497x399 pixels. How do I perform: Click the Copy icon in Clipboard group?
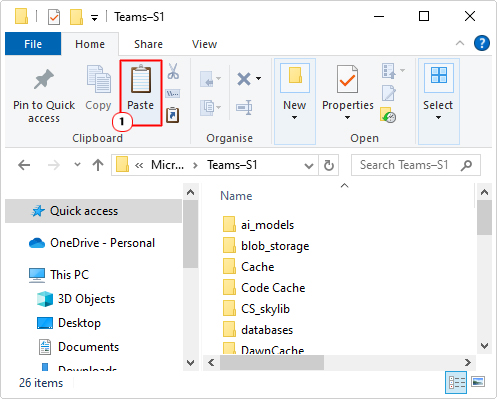coord(98,79)
